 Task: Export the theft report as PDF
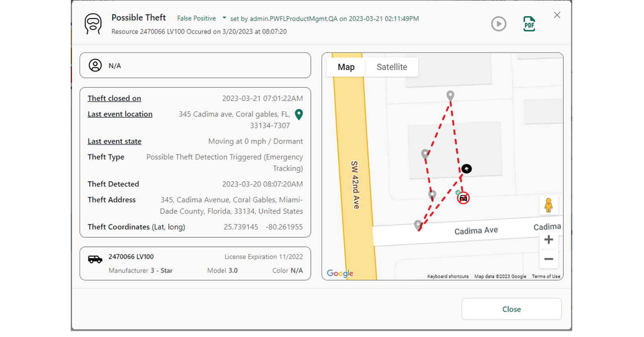(529, 24)
